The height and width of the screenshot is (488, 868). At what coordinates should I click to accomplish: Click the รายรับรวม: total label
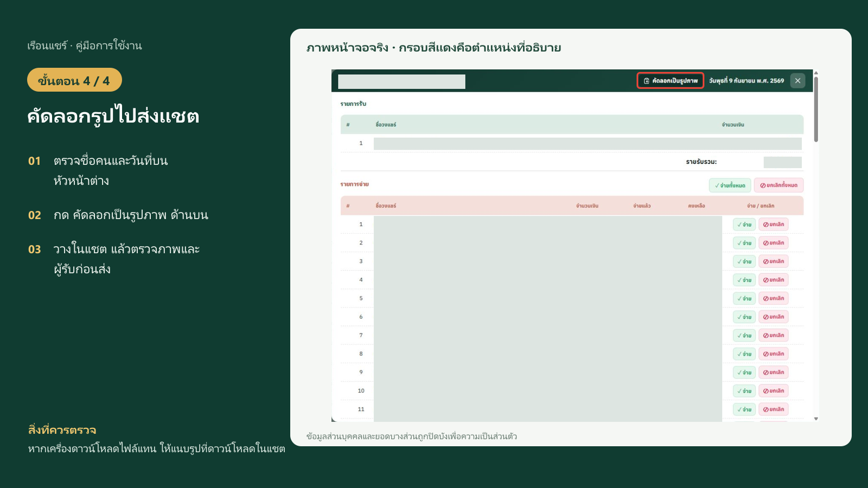701,162
